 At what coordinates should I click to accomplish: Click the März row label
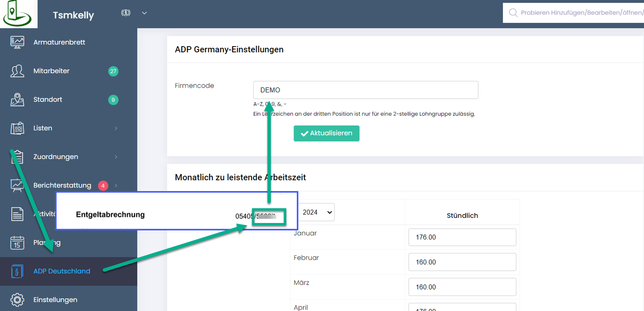(x=301, y=282)
